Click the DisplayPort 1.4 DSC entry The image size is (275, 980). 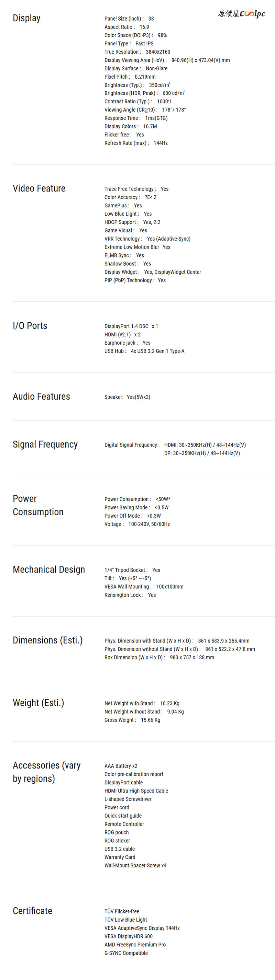(x=131, y=326)
